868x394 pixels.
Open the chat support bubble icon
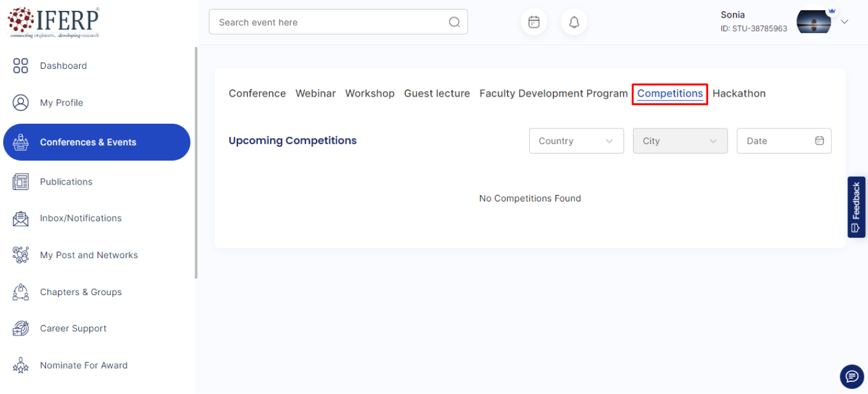(851, 377)
